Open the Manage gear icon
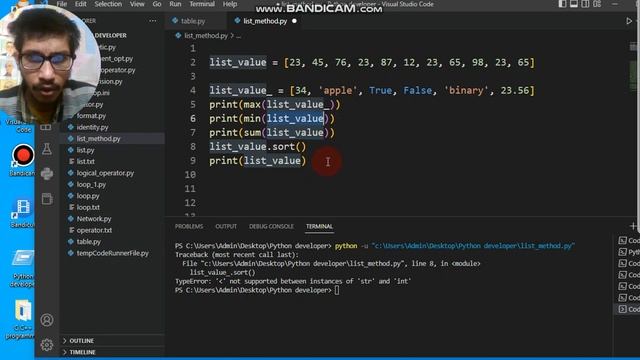 [47, 345]
